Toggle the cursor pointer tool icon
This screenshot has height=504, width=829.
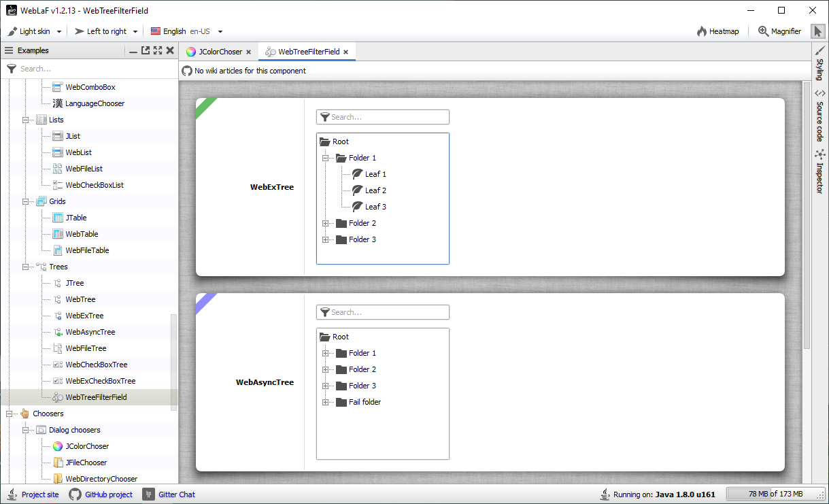click(817, 31)
